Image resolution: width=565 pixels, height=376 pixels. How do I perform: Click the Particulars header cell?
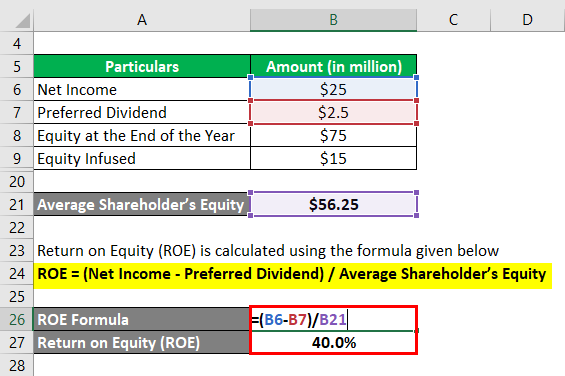[142, 67]
